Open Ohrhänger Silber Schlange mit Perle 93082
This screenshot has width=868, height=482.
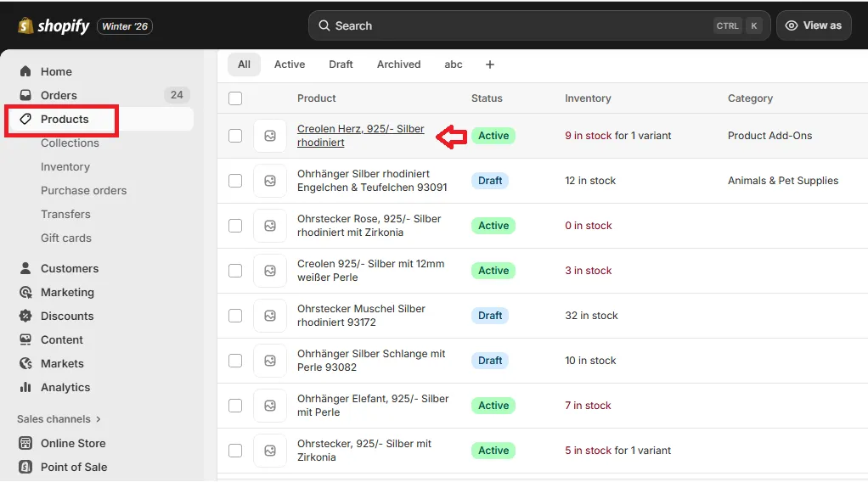pyautogui.click(x=371, y=361)
